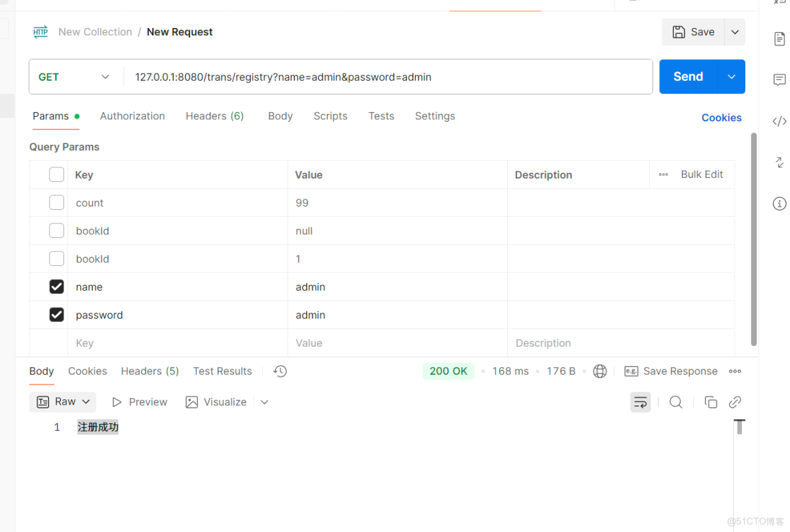Enable the count query parameter checkbox

(57, 203)
